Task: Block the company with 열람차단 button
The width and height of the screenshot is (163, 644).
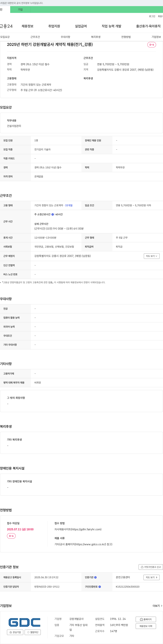Action: [32, 632]
